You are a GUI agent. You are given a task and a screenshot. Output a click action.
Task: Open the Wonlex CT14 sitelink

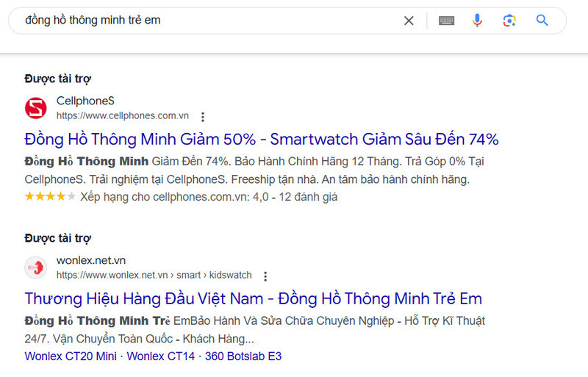point(160,356)
